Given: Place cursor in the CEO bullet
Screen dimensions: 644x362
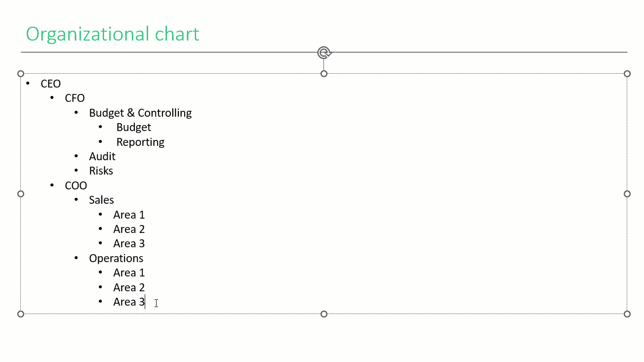Looking at the screenshot, I should tap(51, 84).
